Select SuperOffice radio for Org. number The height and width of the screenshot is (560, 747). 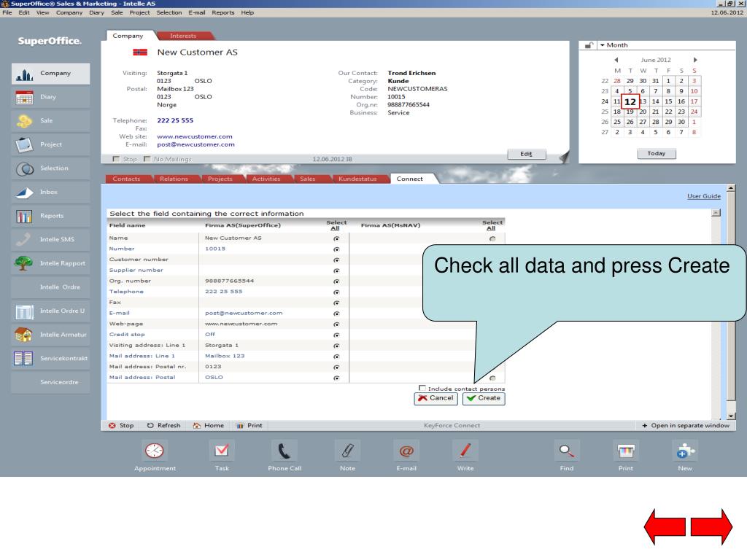coord(336,281)
